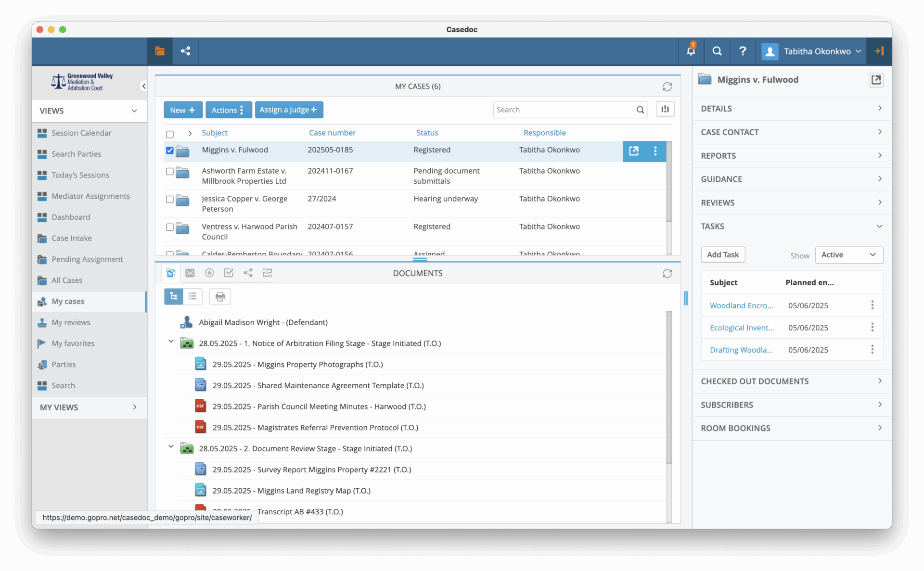This screenshot has height=571, width=924.
Task: Refresh the My Cases list
Action: click(667, 87)
